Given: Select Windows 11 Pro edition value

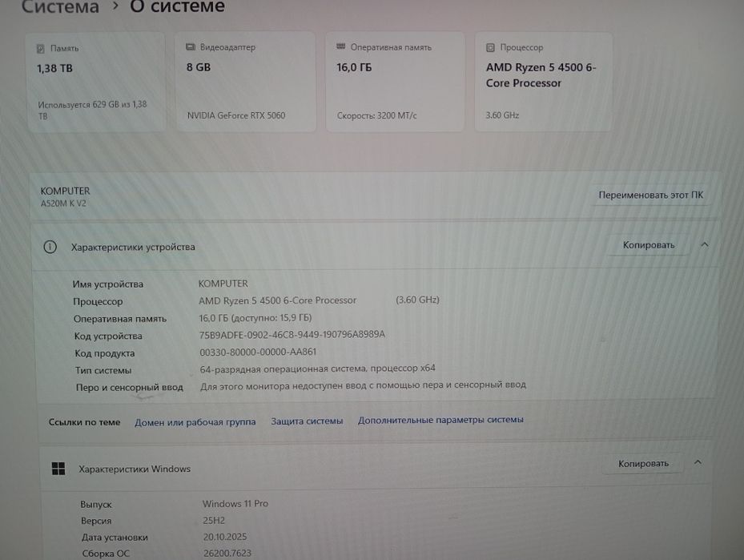Looking at the screenshot, I should (235, 504).
